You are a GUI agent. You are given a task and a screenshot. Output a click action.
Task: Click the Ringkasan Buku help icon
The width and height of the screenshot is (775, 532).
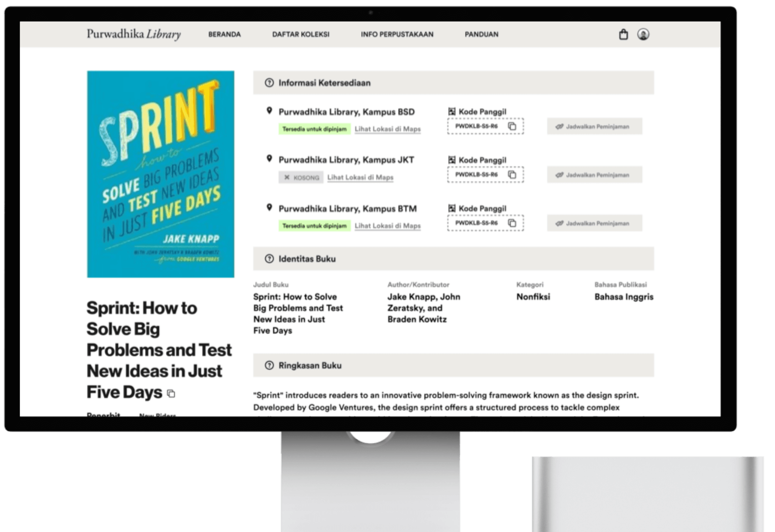(x=269, y=365)
